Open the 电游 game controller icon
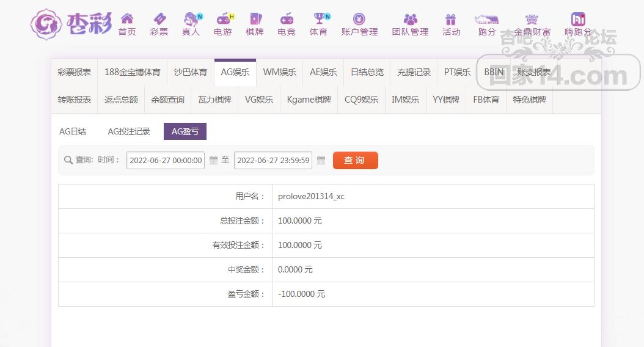 pyautogui.click(x=223, y=20)
